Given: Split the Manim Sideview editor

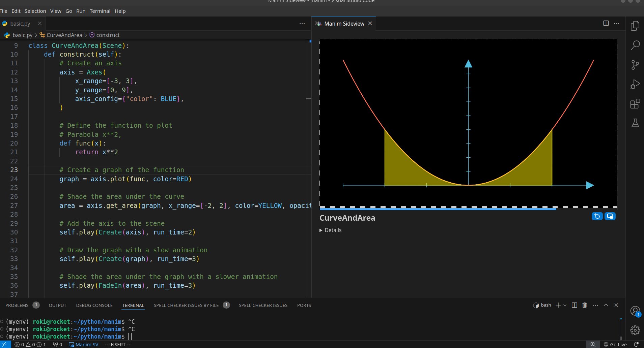Looking at the screenshot, I should (606, 23).
